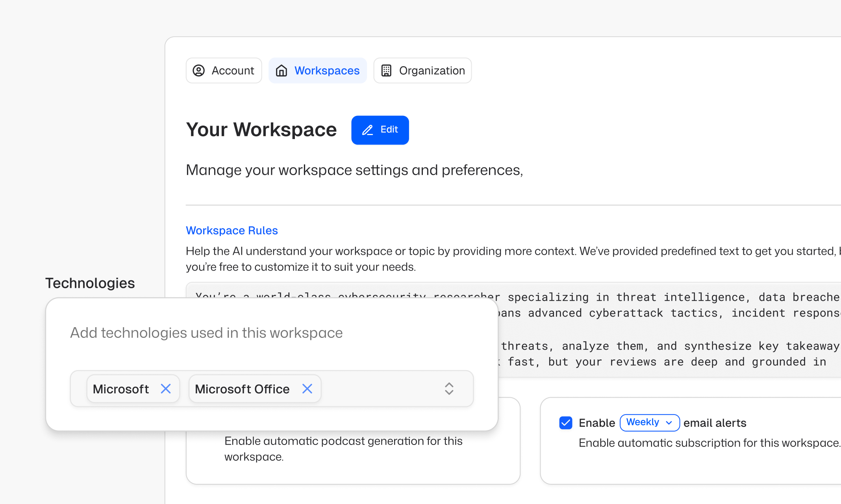Click the home icon on Workspaces tab
This screenshot has height=504, width=841.
click(282, 70)
